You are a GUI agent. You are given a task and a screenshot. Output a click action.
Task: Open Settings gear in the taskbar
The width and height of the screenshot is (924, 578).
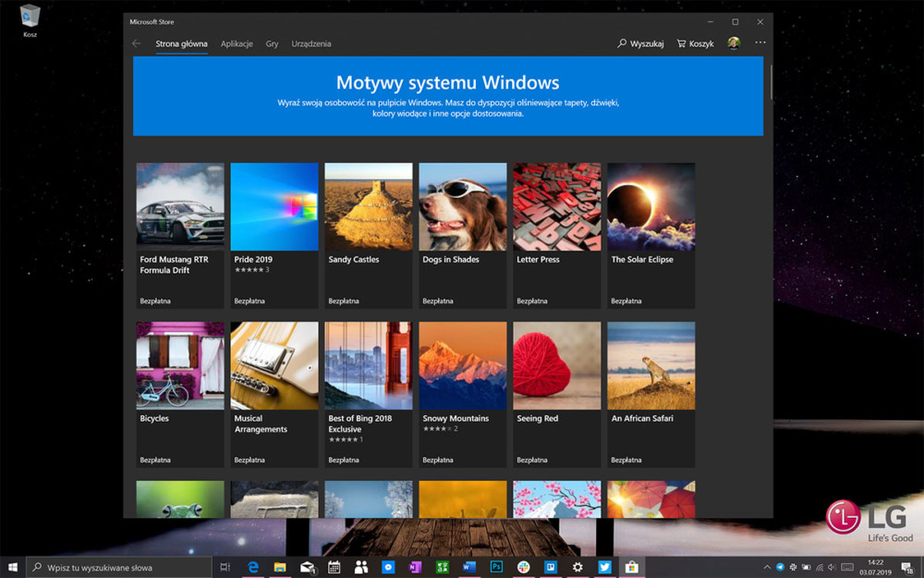pos(577,568)
